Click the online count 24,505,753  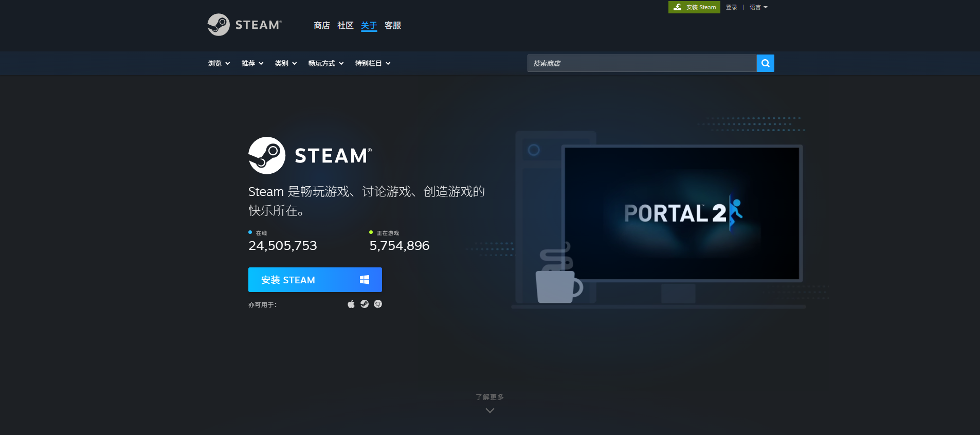click(x=283, y=246)
